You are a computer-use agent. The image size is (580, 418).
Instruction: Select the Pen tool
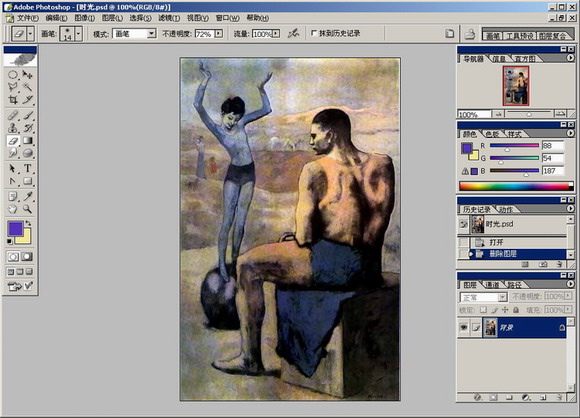[x=13, y=181]
